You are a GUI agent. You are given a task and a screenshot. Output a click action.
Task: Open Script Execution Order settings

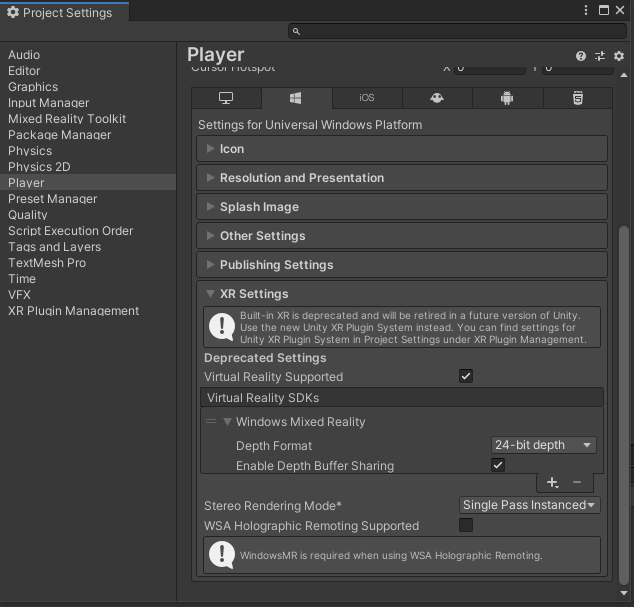click(88, 231)
